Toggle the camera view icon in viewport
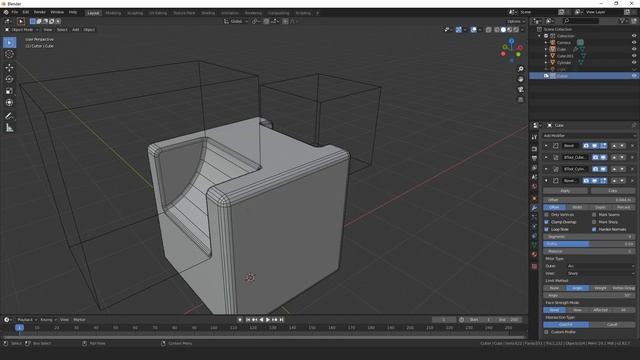Image resolution: width=640 pixels, height=360 pixels. (520, 89)
